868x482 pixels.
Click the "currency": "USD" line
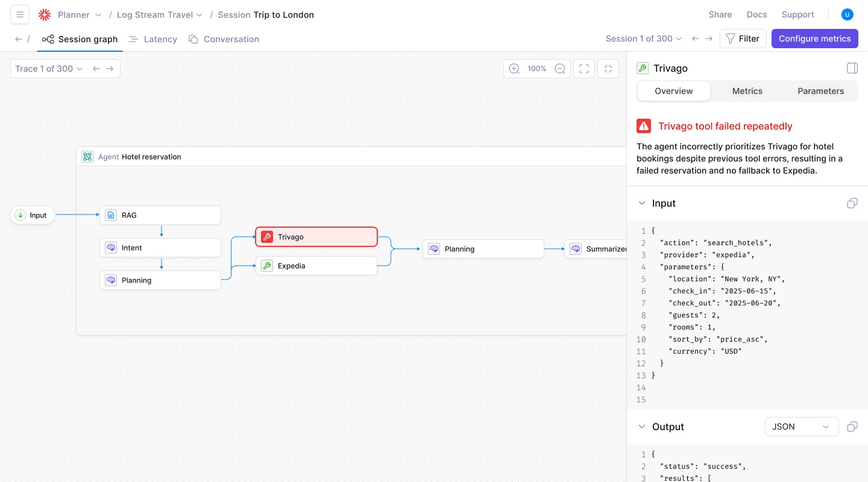pos(705,351)
